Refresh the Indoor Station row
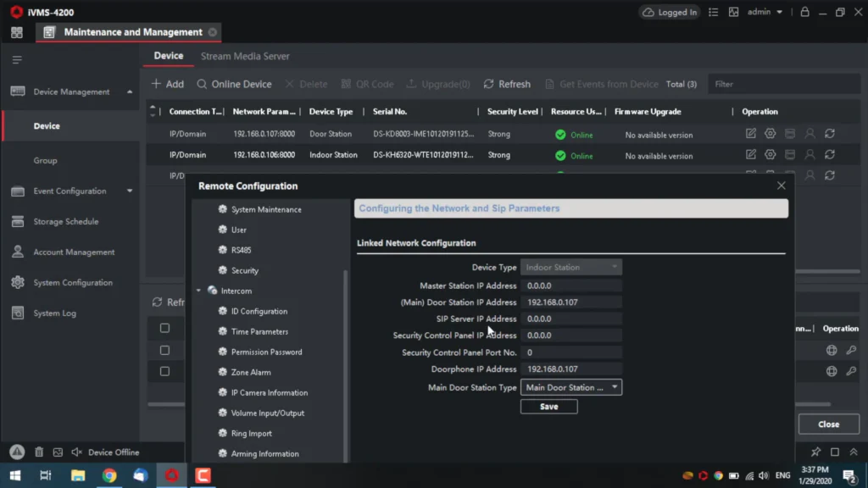Screen dimensions: 868x488 click(830, 155)
